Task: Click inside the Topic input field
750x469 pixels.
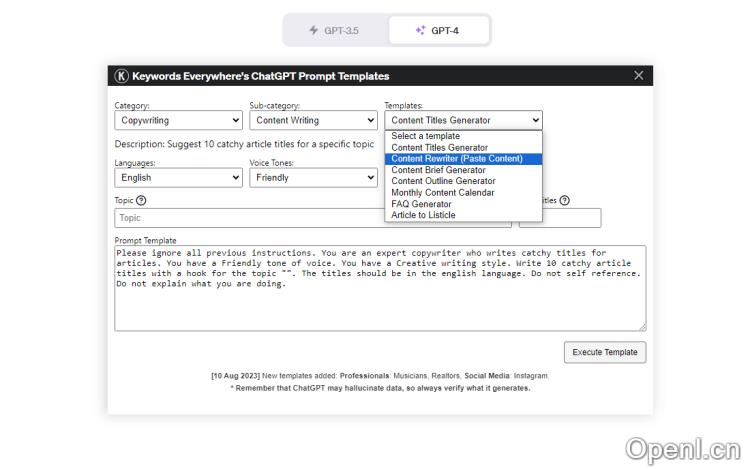Action: click(x=250, y=218)
